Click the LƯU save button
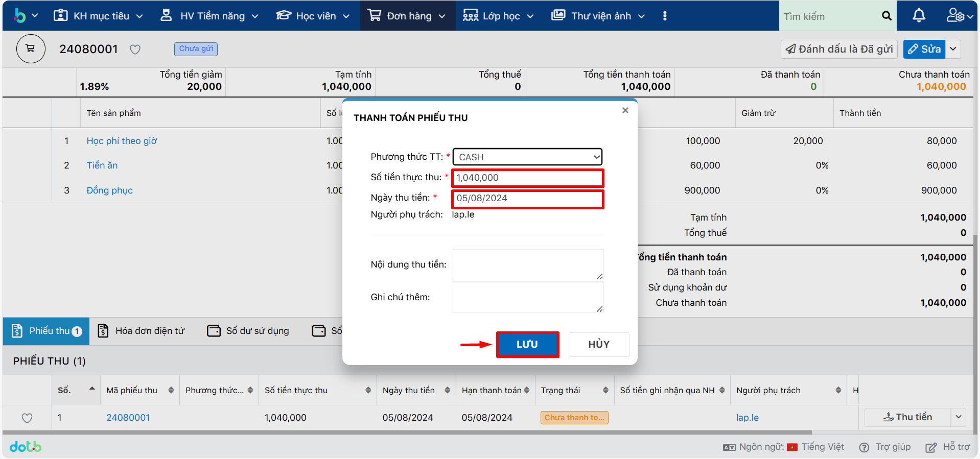Viewport: 980px width, 459px height. pos(527,345)
